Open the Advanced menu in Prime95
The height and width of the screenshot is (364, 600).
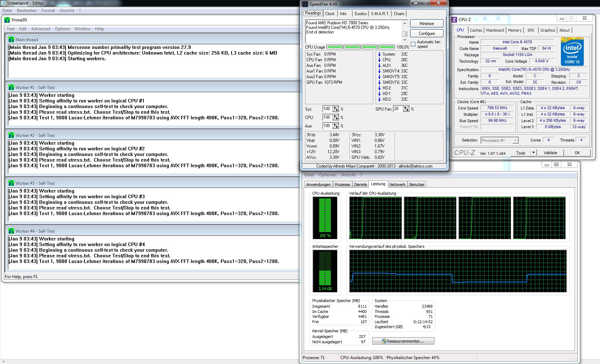tap(41, 29)
